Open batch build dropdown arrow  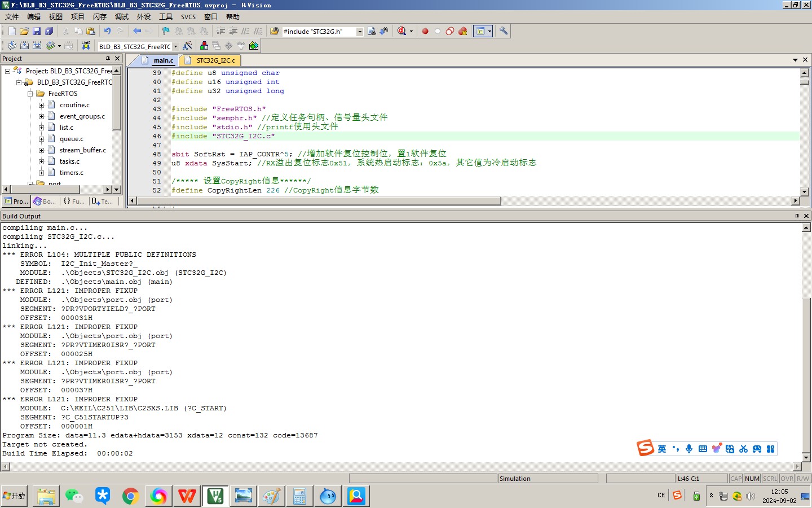click(59, 46)
